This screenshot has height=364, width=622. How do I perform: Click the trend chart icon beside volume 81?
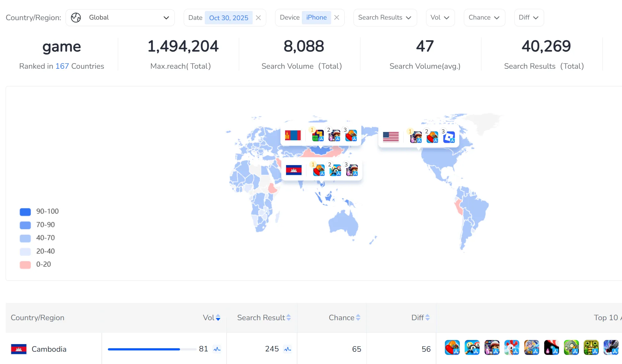pyautogui.click(x=217, y=349)
